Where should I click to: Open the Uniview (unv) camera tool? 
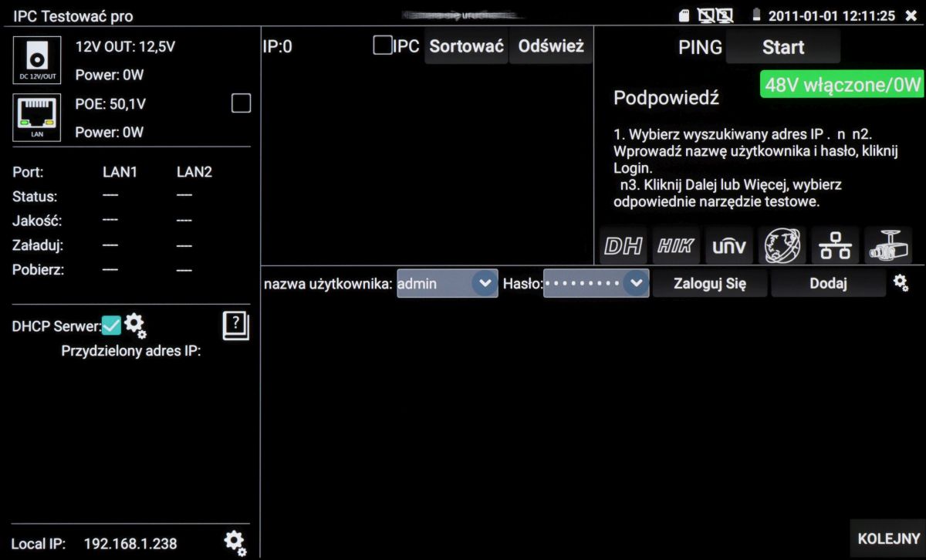728,246
